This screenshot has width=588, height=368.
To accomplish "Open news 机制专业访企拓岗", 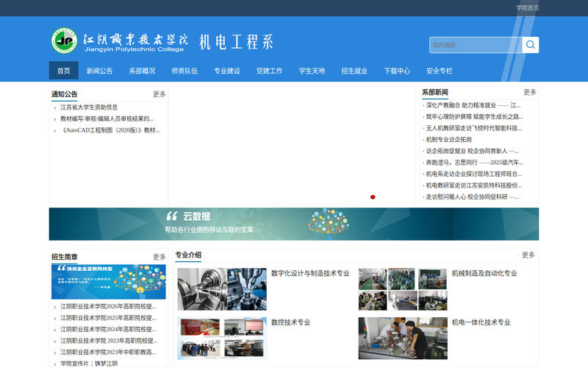I will pos(449,140).
